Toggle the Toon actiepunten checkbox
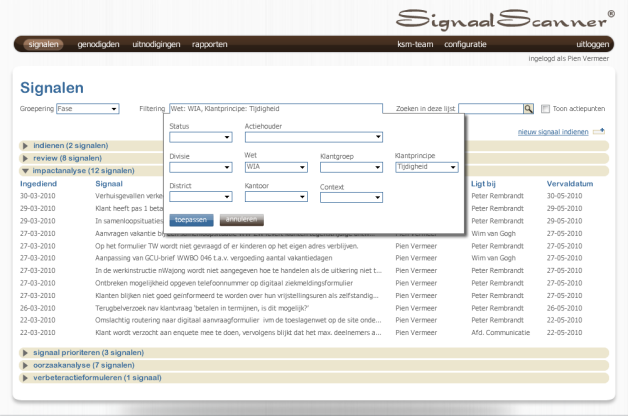628x416 pixels. pyautogui.click(x=545, y=109)
